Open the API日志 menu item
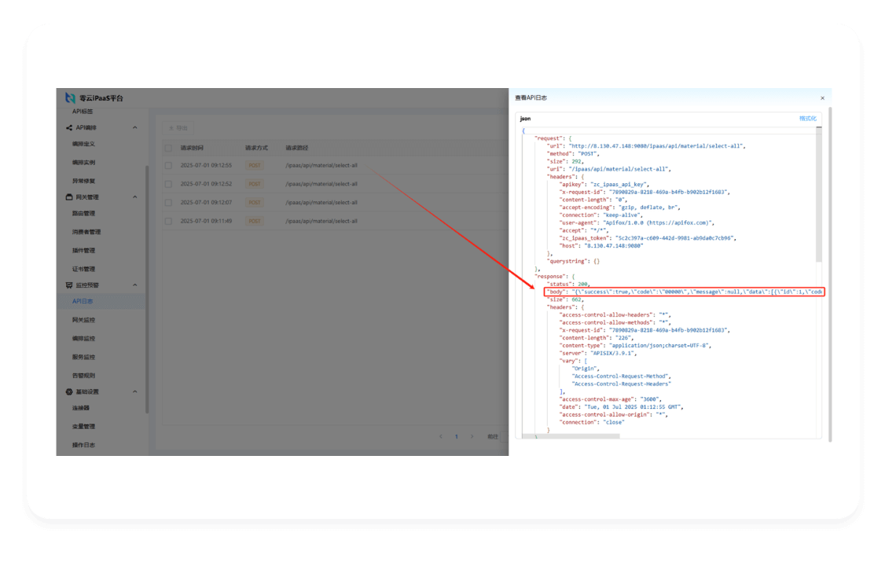 click(83, 301)
